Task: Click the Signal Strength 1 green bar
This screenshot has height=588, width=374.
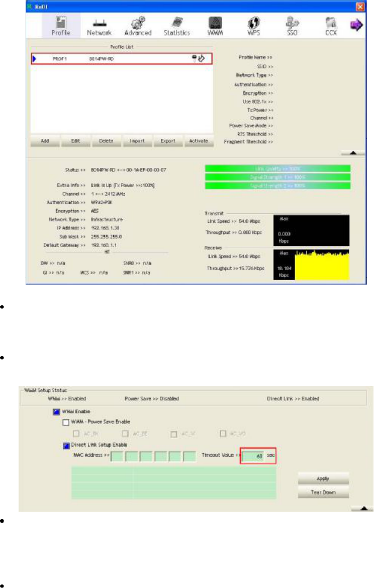Action: [277, 177]
